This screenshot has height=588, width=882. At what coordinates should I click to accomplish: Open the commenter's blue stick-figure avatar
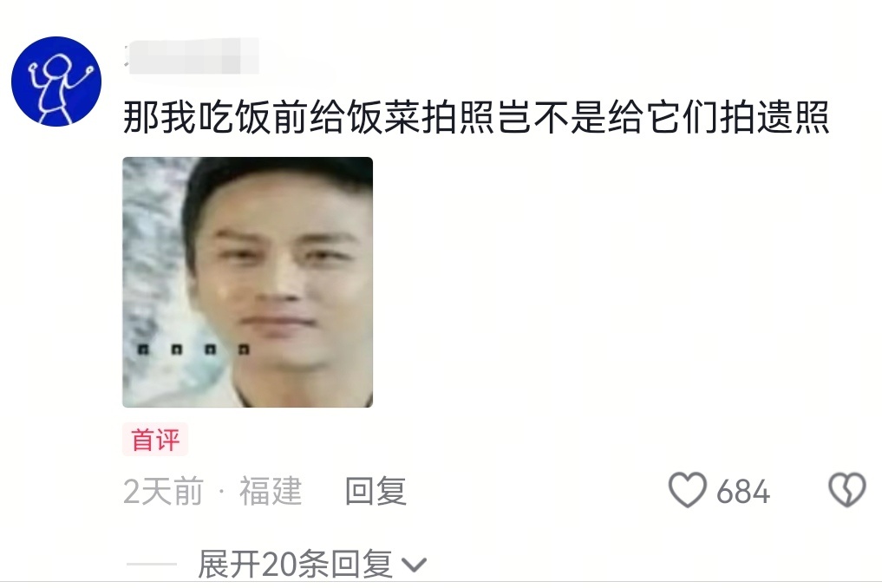56,81
